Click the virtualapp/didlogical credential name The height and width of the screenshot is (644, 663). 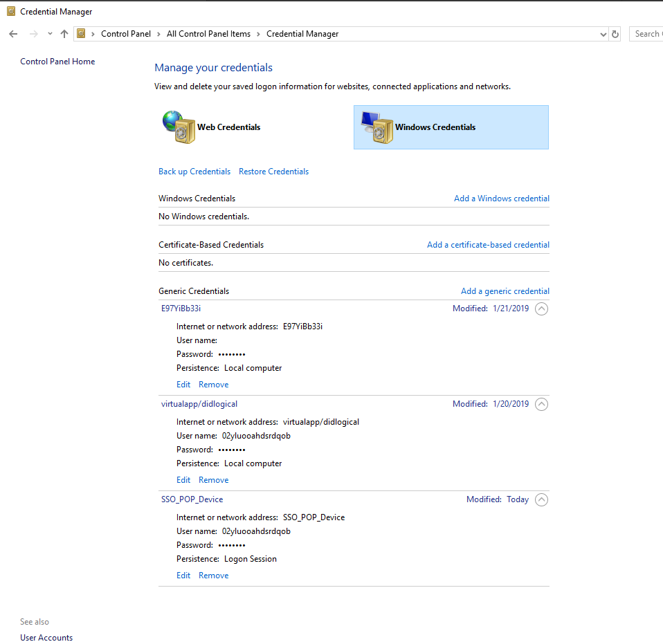point(199,404)
